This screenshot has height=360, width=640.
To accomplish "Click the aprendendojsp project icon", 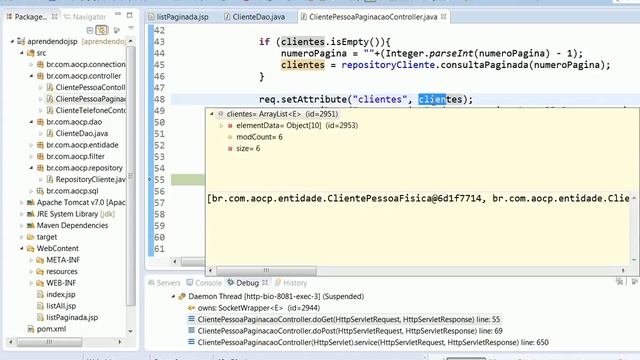I will point(21,41).
